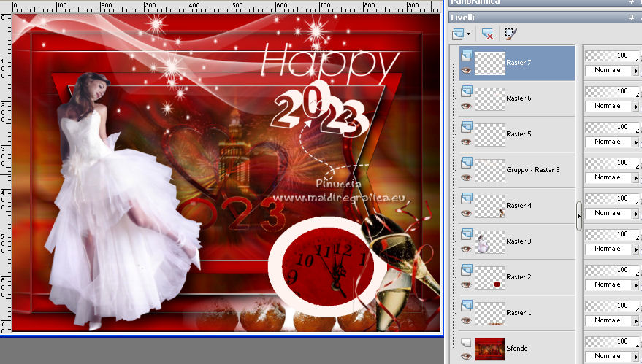Image resolution: width=642 pixels, height=364 pixels.
Task: Select the Sfondo red background thumbnail
Action: 489,349
